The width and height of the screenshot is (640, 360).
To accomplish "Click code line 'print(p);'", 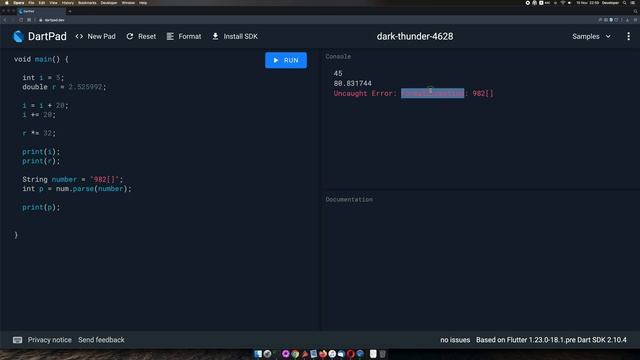I will click(41, 207).
